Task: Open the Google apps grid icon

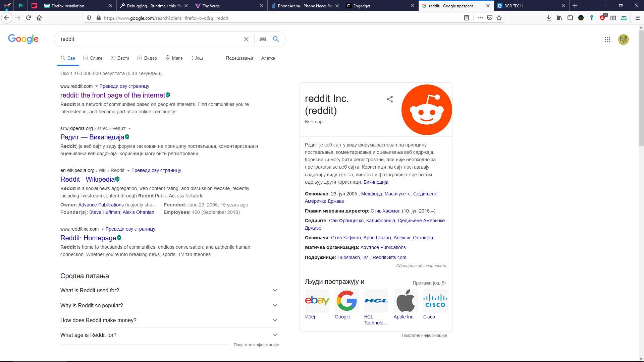Action: point(607,39)
